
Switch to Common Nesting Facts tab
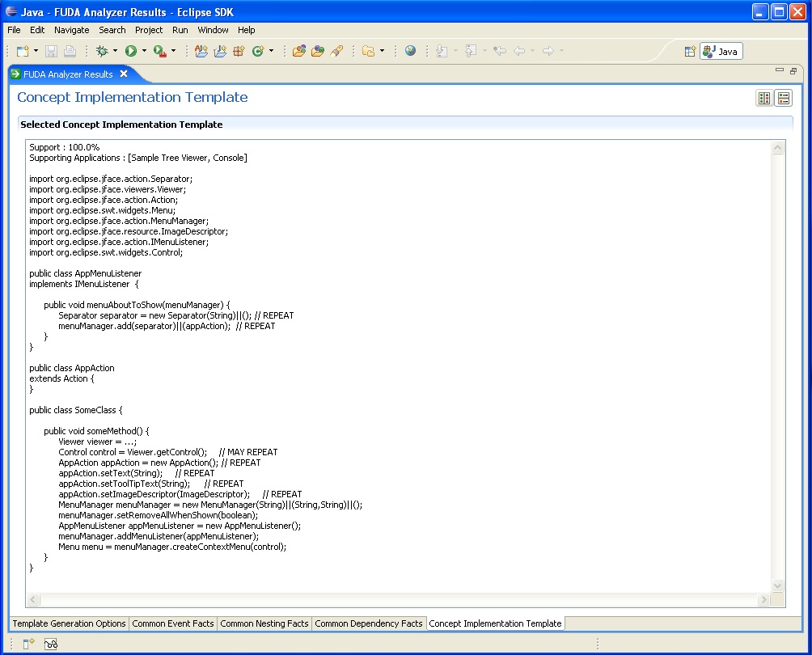coord(264,623)
